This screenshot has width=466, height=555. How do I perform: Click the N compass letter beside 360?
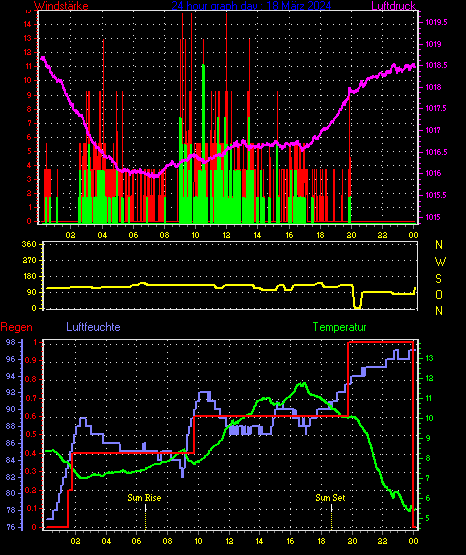tap(439, 245)
